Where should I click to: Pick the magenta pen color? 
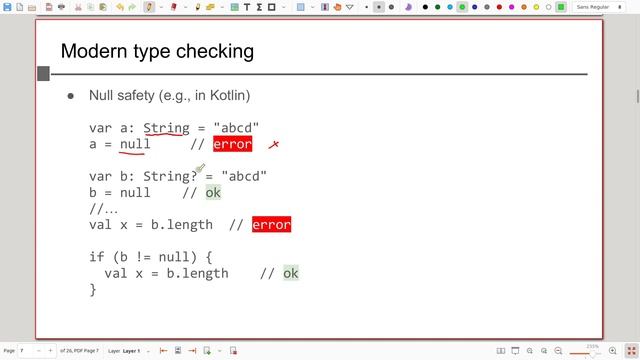tap(511, 7)
